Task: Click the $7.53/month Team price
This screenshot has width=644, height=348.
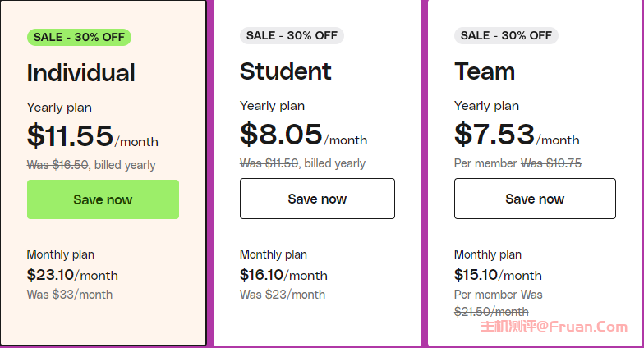Action: coord(517,135)
